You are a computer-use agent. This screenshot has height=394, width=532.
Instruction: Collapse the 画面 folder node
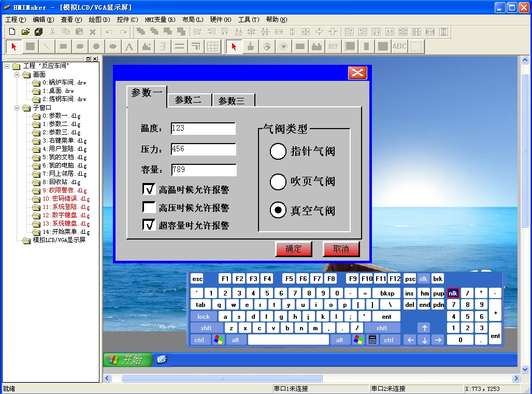click(17, 75)
